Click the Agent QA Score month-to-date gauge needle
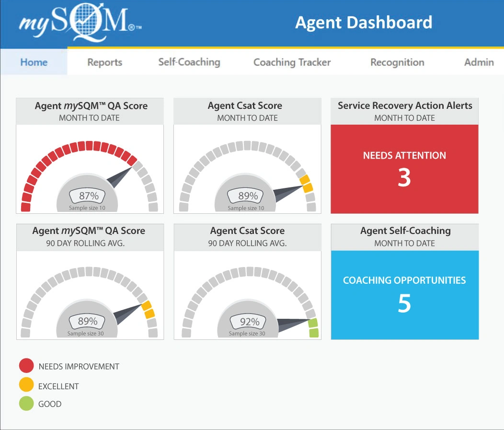 point(120,177)
